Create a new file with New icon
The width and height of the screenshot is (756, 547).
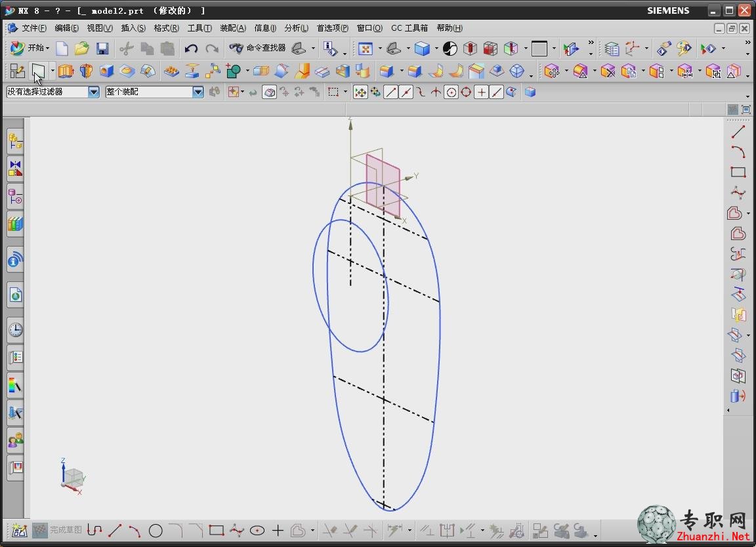(62, 48)
